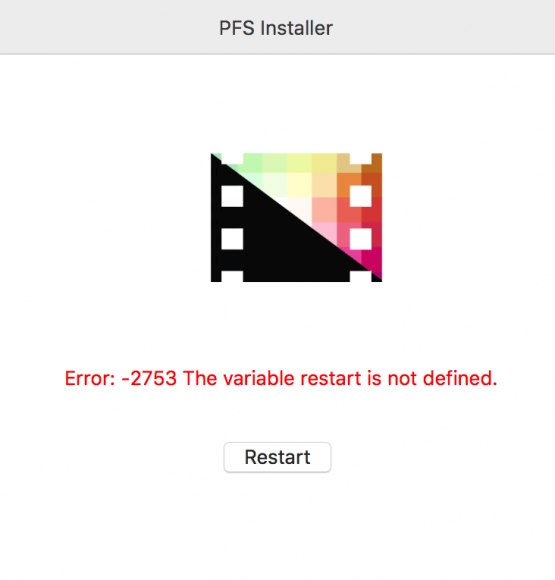
Task: Click the words "not defined." in the error
Action: click(442, 378)
